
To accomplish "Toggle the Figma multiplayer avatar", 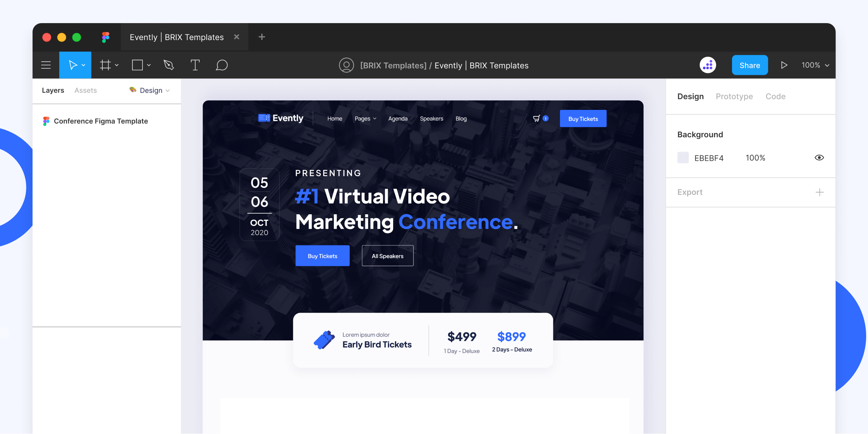I will (x=709, y=65).
